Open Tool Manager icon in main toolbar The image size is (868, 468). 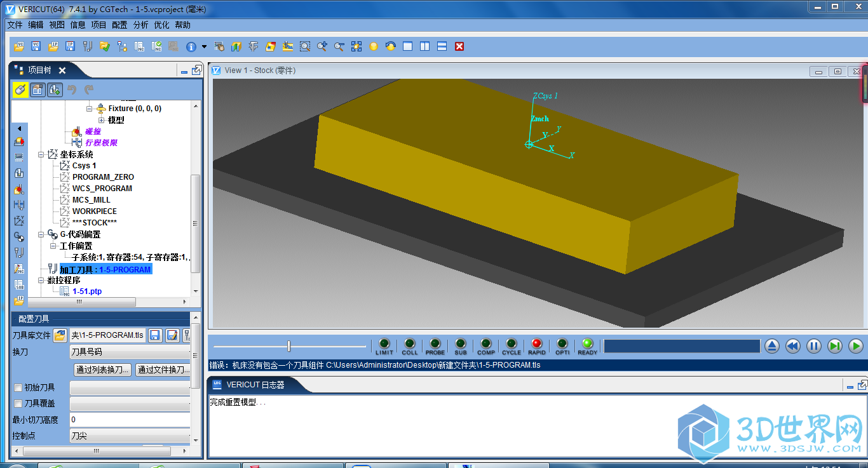tap(88, 46)
